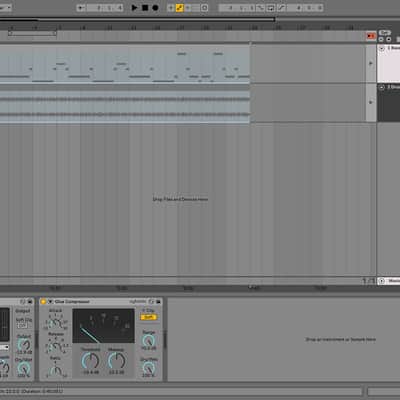The width and height of the screenshot is (400, 400).
Task: Click the Glue Compressor title bar name
Action: coord(72,302)
